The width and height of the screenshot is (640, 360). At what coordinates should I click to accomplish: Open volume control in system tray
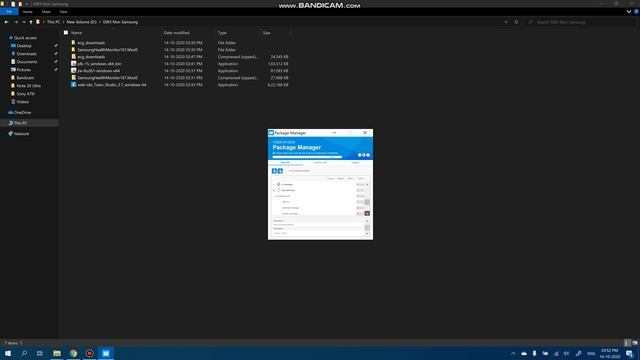[x=567, y=353]
